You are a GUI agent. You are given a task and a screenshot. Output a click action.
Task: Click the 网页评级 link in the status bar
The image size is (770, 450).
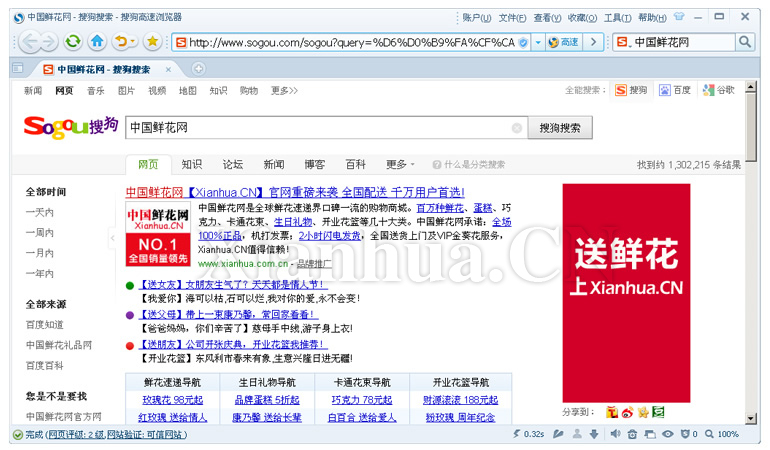pyautogui.click(x=75, y=435)
